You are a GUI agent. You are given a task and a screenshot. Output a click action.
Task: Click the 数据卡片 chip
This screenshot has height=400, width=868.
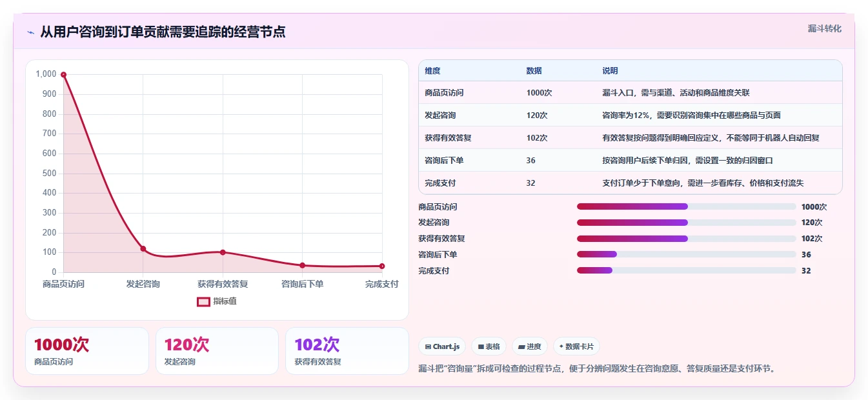pos(576,346)
